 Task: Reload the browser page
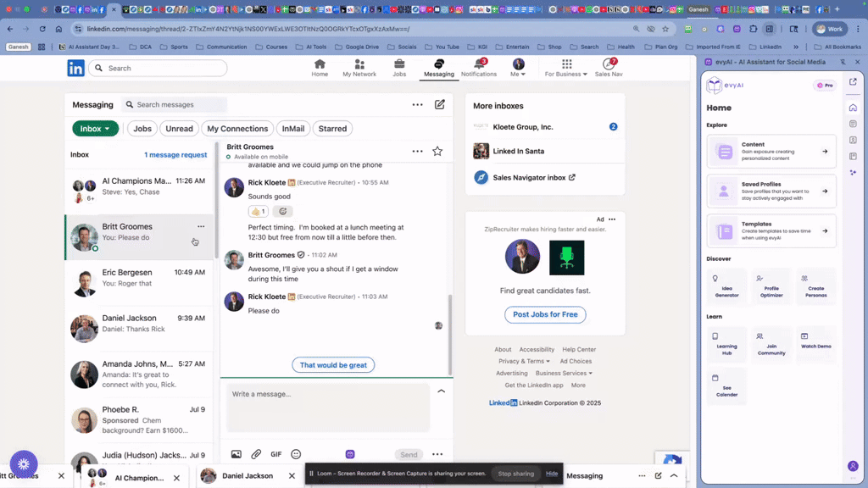click(42, 29)
